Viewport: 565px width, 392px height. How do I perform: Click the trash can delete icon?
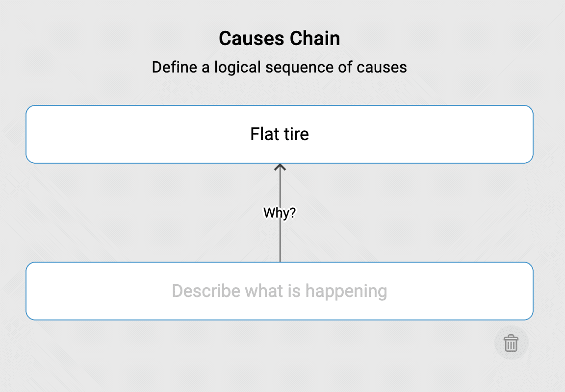pos(511,343)
